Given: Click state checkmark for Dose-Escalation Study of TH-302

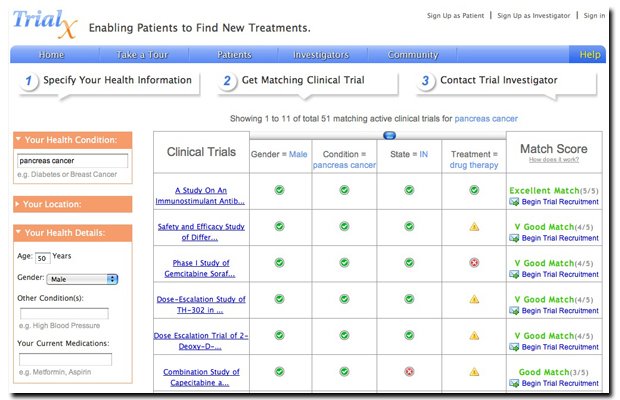Looking at the screenshot, I should click(409, 299).
